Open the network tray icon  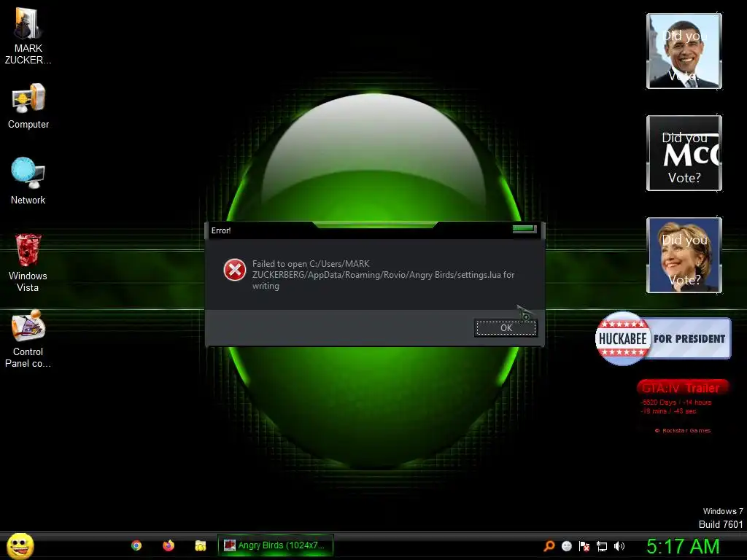pos(602,546)
